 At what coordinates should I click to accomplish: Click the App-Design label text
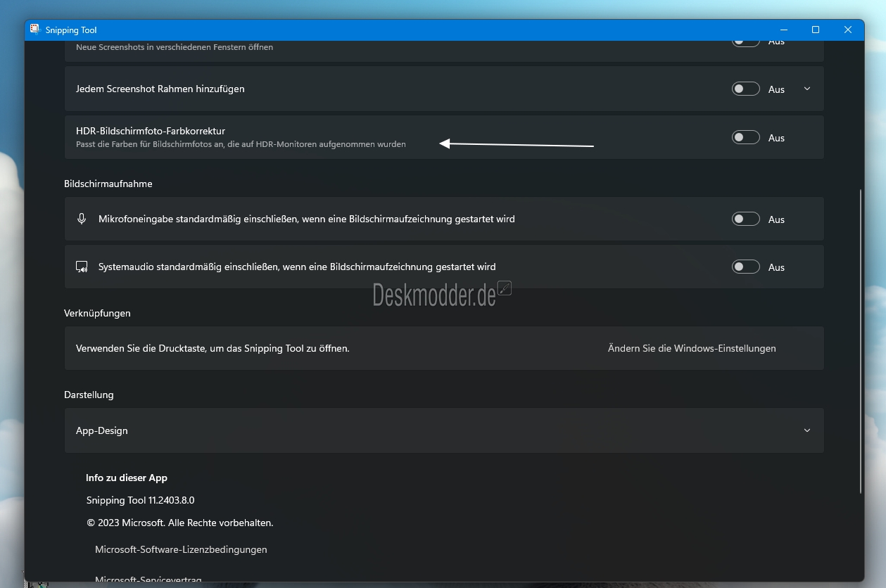click(x=102, y=430)
